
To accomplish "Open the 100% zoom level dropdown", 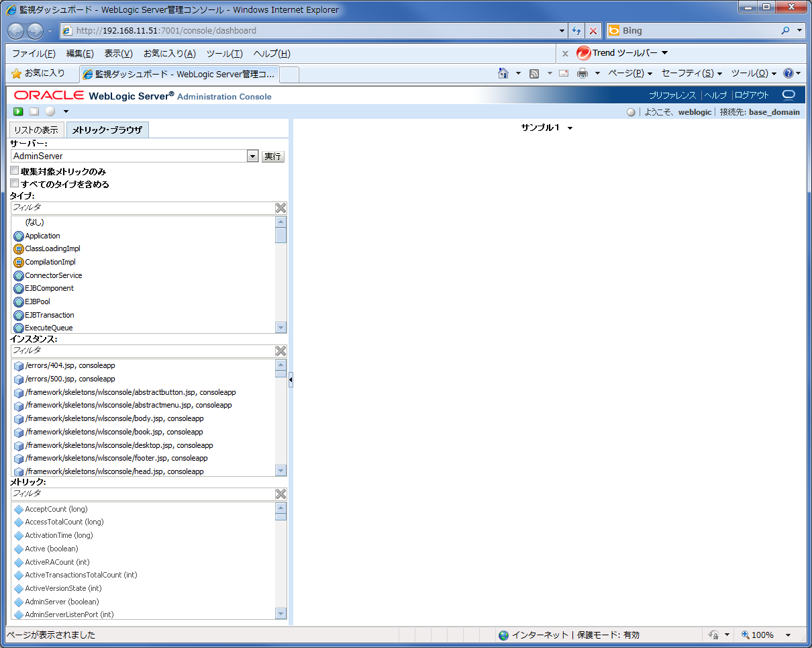I will (789, 635).
